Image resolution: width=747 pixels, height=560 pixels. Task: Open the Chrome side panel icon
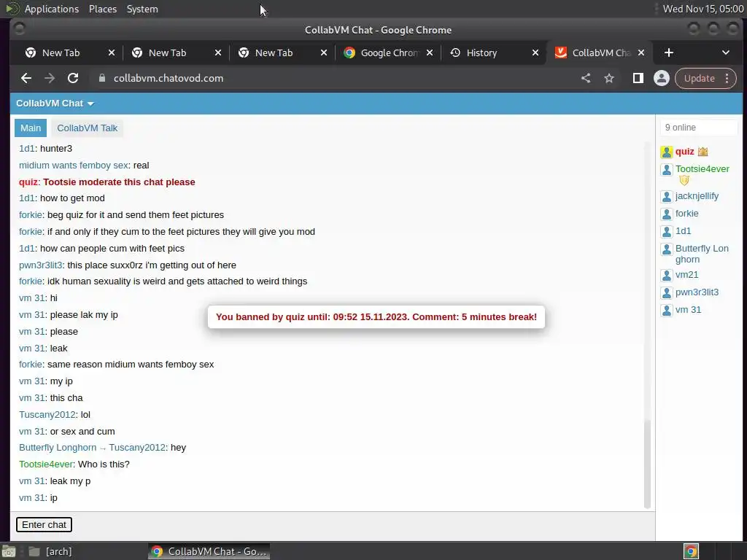click(x=638, y=78)
